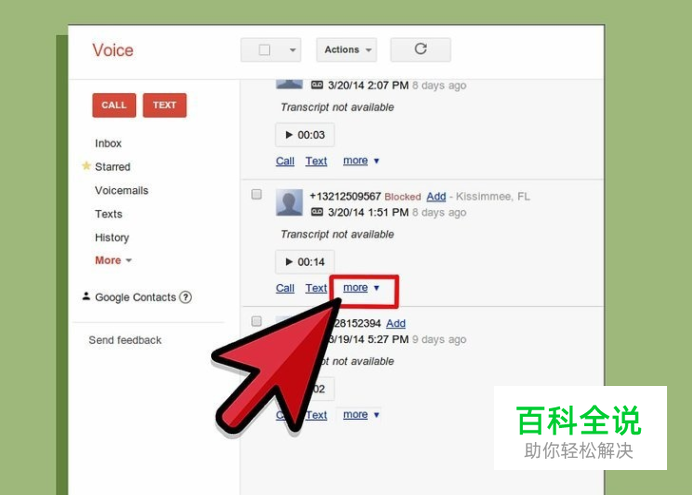This screenshot has width=692, height=495.
Task: Click voicemail icon beside 3/20/14 2:07 PM
Action: pyautogui.click(x=317, y=85)
